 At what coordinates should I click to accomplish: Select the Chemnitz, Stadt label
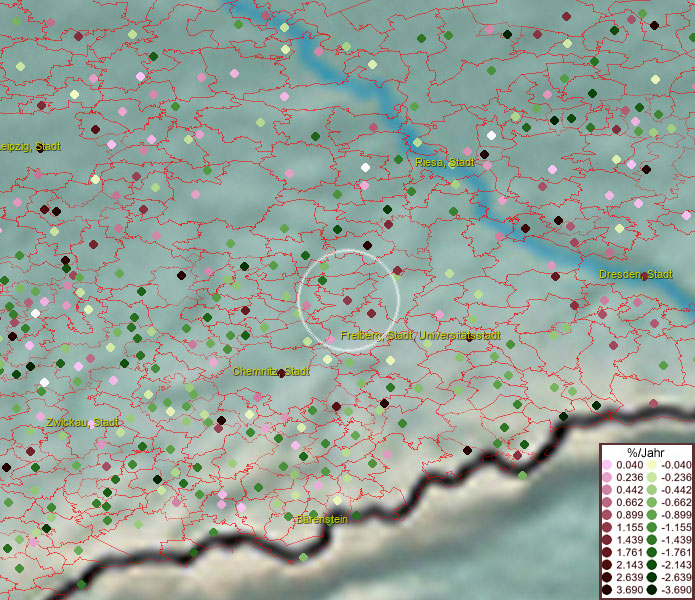pyautogui.click(x=271, y=371)
